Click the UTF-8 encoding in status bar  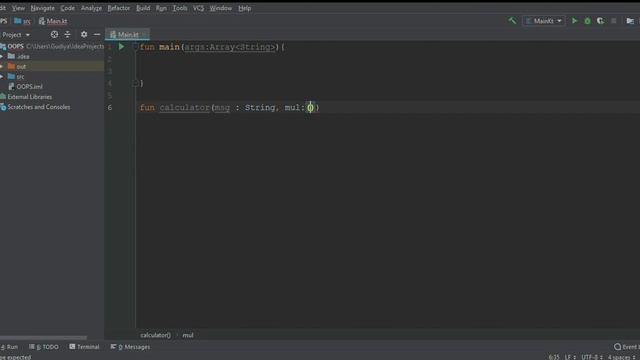tap(591, 357)
